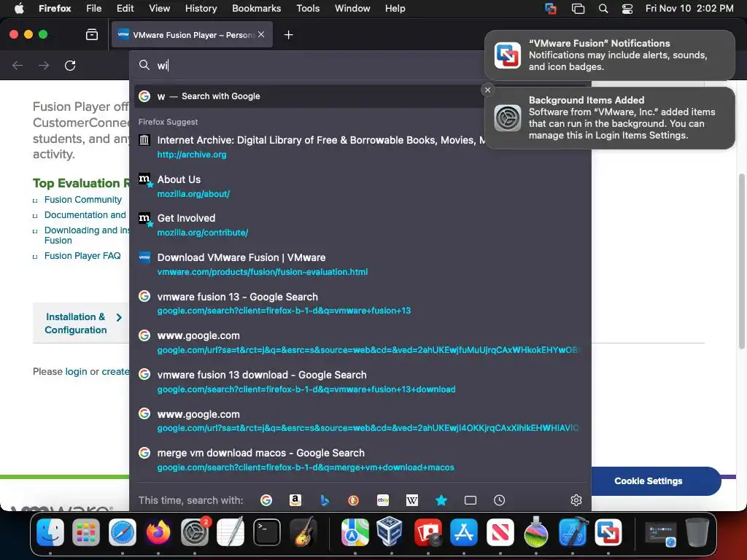Viewport: 747px width, 560px height.
Task: Open Launchpad from the Dock
Action: tap(86, 532)
